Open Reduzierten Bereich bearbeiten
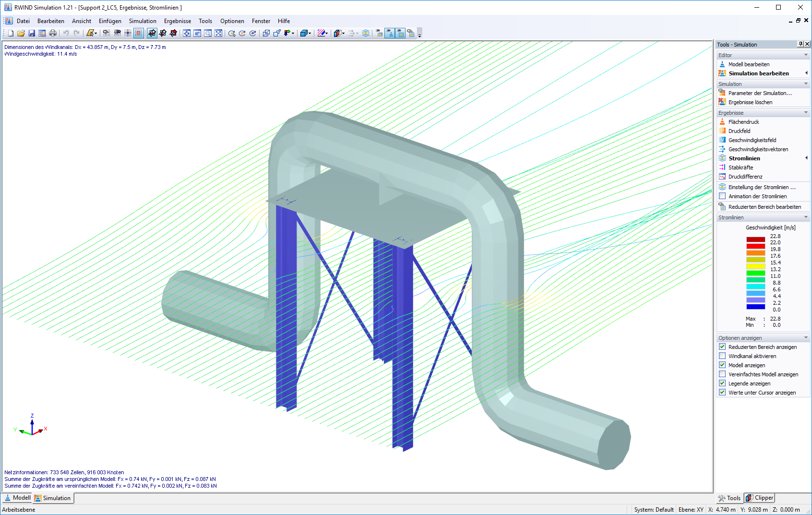 tap(763, 206)
